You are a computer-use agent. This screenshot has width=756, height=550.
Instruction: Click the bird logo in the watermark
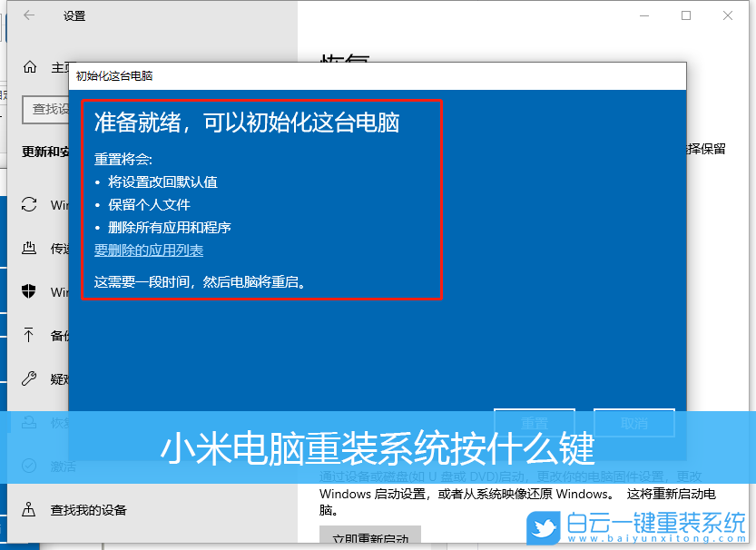[542, 527]
